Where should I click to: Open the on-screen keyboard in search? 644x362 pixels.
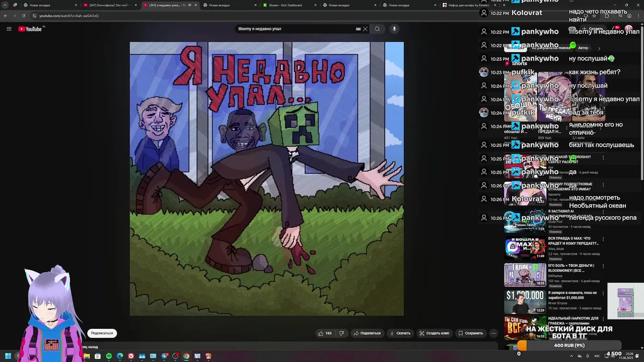pos(358,29)
